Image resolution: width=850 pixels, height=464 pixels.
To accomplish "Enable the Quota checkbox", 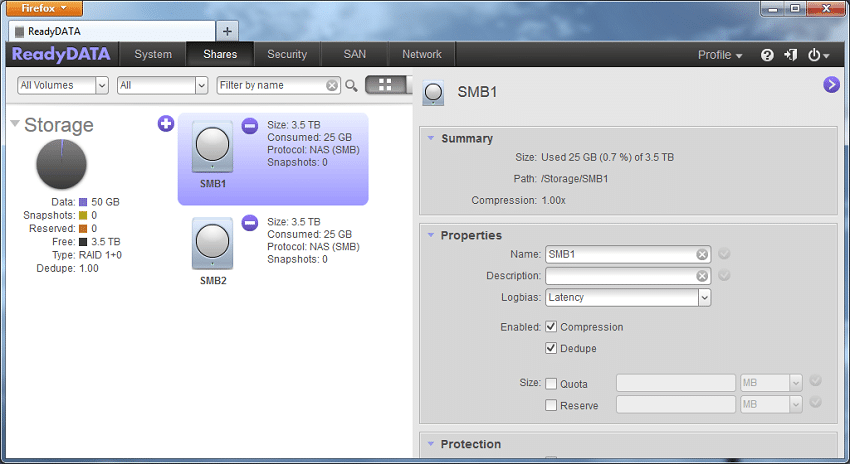I will [551, 384].
